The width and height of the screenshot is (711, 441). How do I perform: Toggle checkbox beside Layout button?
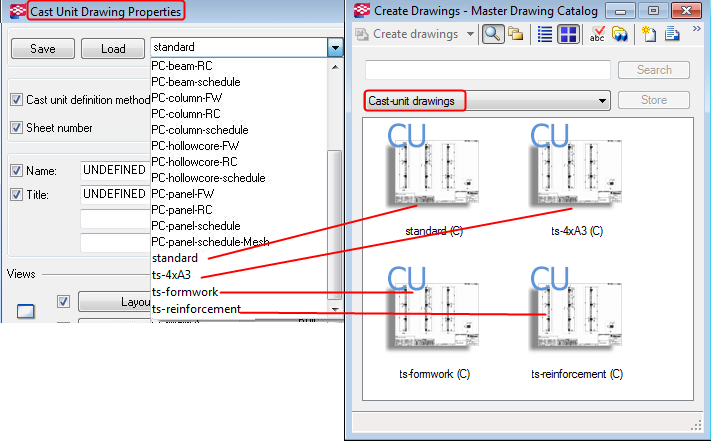point(63,301)
